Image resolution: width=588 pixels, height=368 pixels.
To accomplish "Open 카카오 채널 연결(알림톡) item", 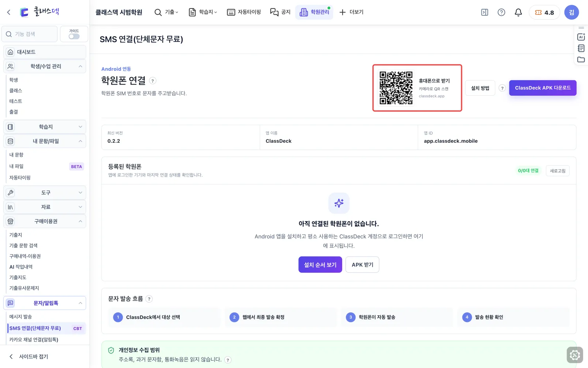I will point(34,339).
